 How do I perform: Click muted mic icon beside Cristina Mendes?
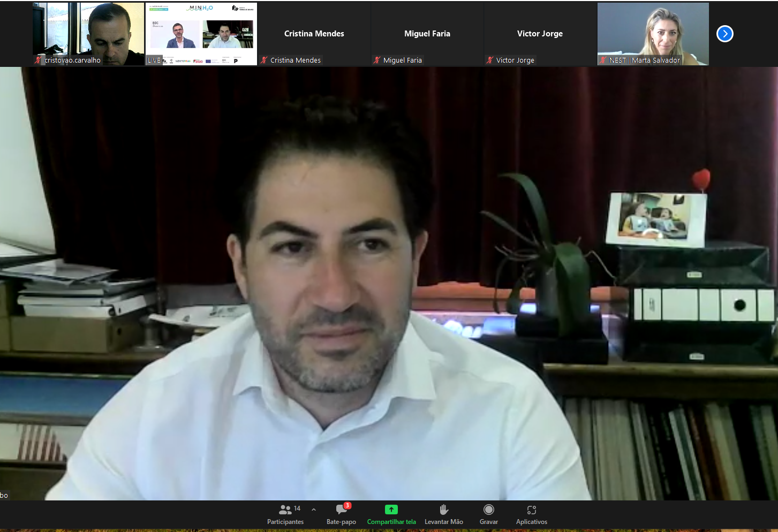click(264, 60)
